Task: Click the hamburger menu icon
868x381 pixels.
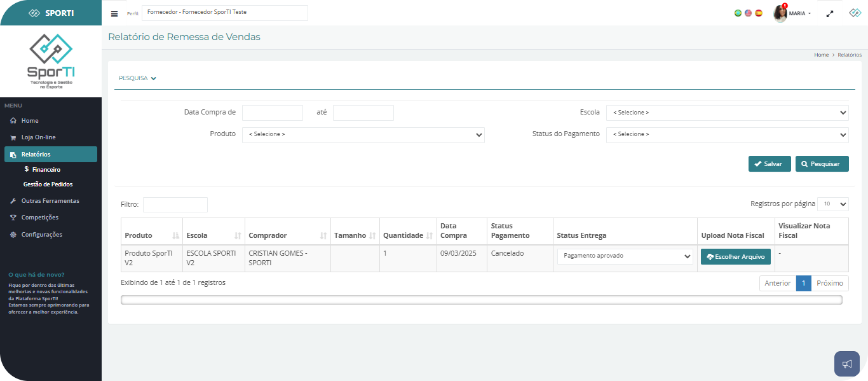Action: tap(114, 13)
